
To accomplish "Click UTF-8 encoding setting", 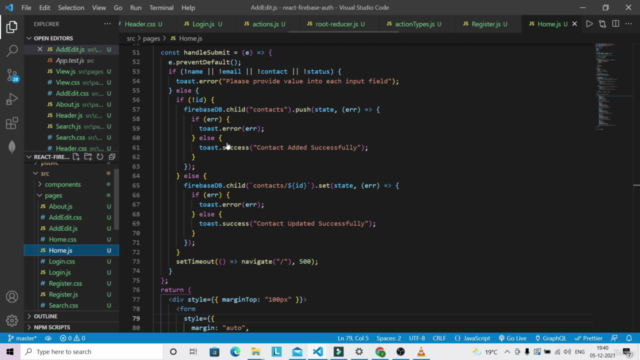I will pos(417,338).
